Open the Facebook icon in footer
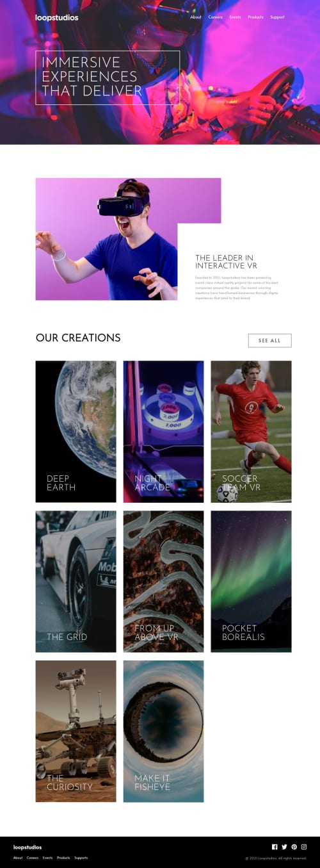 [275, 847]
